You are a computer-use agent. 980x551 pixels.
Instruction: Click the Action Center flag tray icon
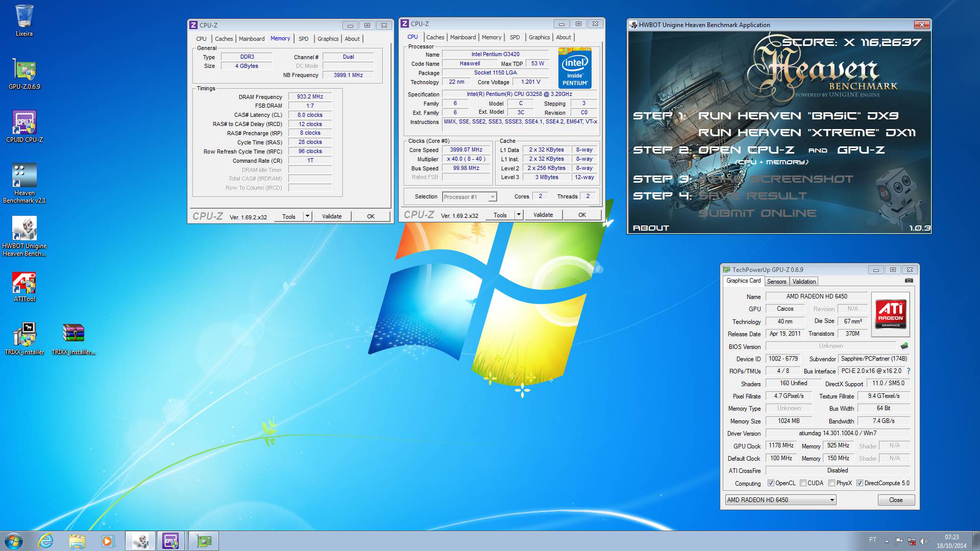pos(899,541)
